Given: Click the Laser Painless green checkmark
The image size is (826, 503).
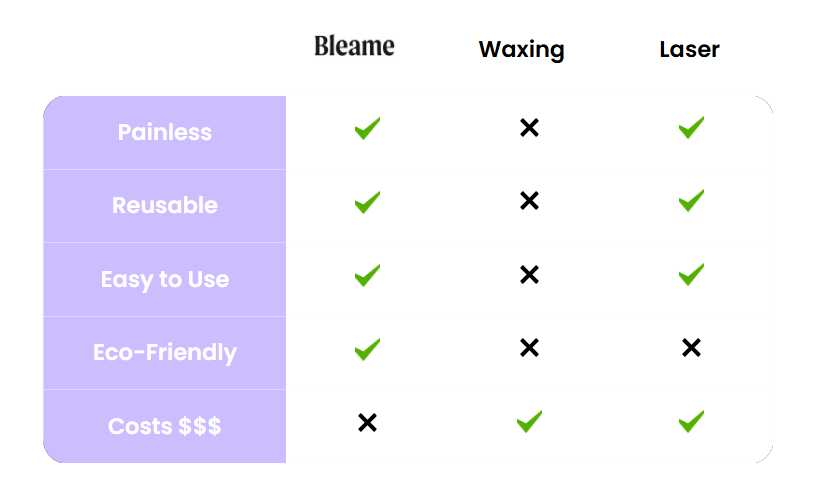Looking at the screenshot, I should tap(690, 127).
